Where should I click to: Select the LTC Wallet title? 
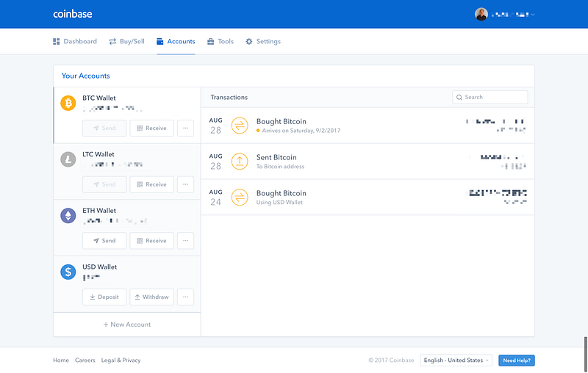pyautogui.click(x=98, y=154)
